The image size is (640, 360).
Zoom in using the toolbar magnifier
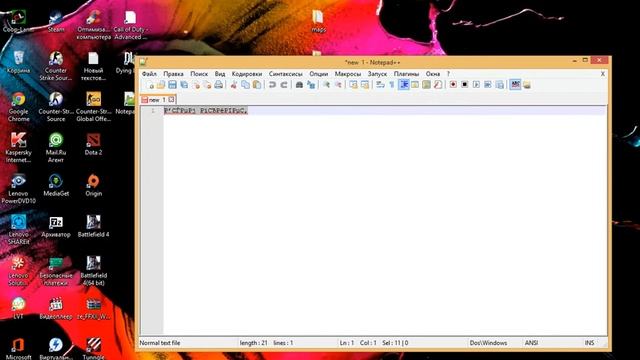[326, 85]
